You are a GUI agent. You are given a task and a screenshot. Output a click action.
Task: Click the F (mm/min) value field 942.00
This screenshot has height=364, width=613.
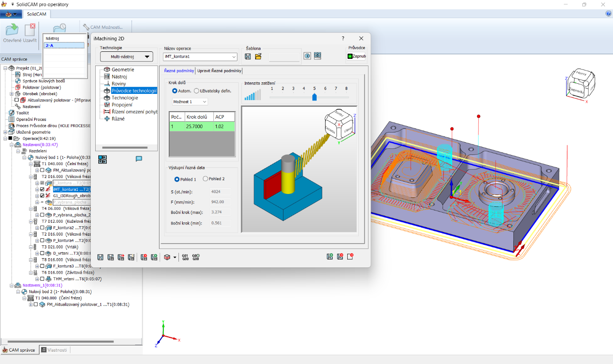(220, 202)
